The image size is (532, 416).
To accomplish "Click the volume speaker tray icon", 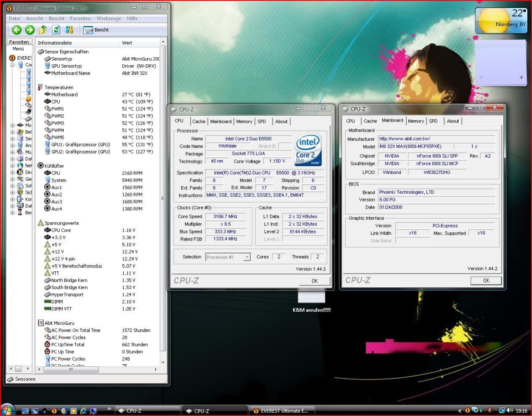I will pyautogui.click(x=509, y=411).
